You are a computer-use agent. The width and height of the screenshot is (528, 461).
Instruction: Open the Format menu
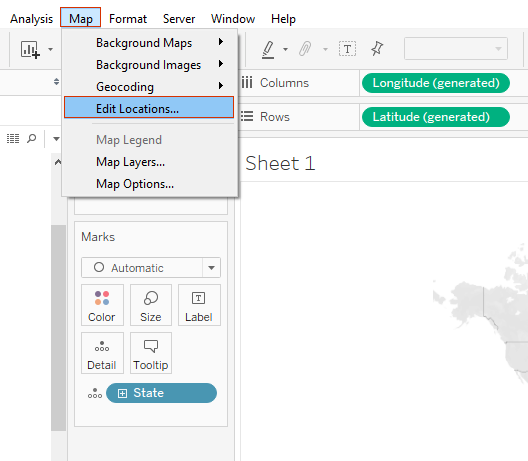click(128, 19)
